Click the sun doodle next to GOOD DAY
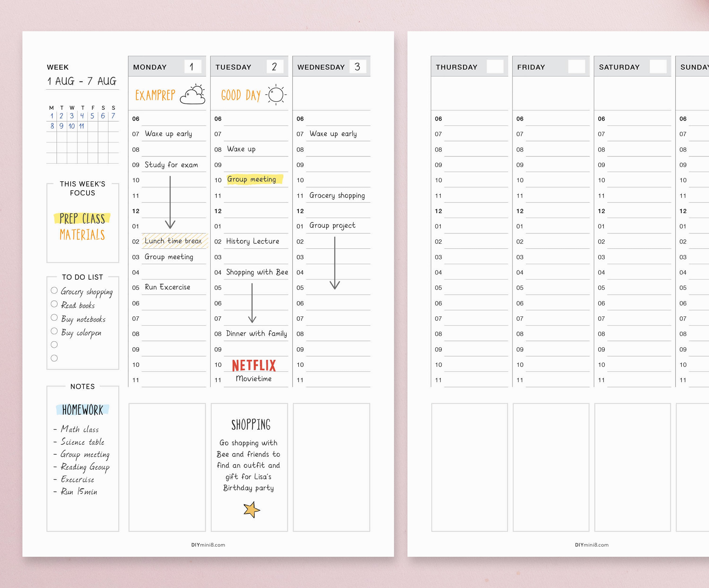Viewport: 709px width, 588px height. click(276, 95)
